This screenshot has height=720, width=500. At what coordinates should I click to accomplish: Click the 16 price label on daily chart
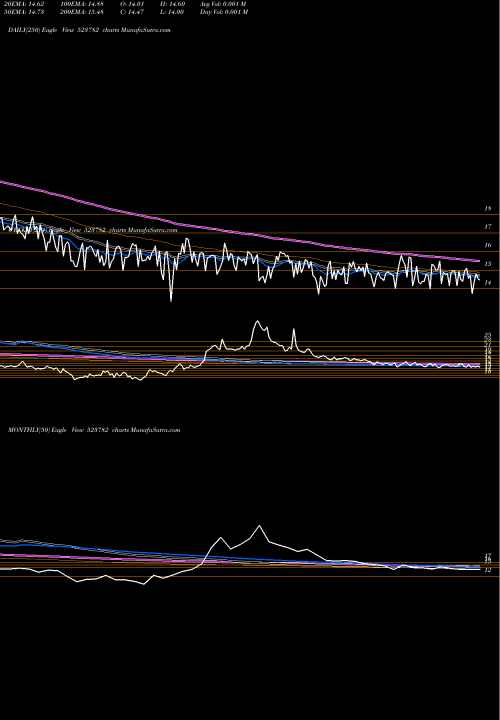(x=488, y=245)
